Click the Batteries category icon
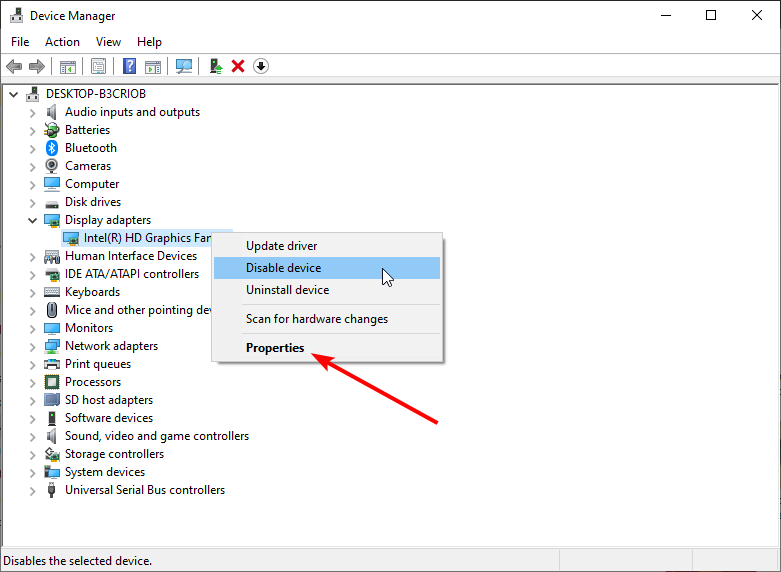The height and width of the screenshot is (572, 781). click(x=51, y=130)
